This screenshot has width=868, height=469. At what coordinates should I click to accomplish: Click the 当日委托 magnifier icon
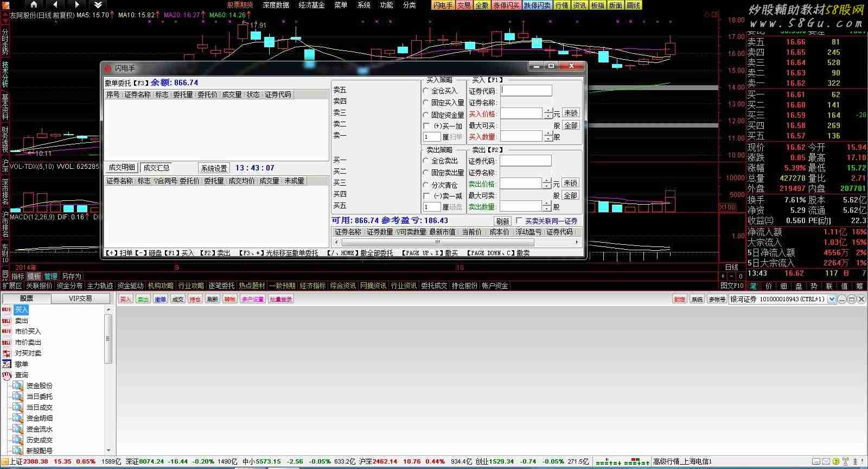pyautogui.click(x=18, y=396)
